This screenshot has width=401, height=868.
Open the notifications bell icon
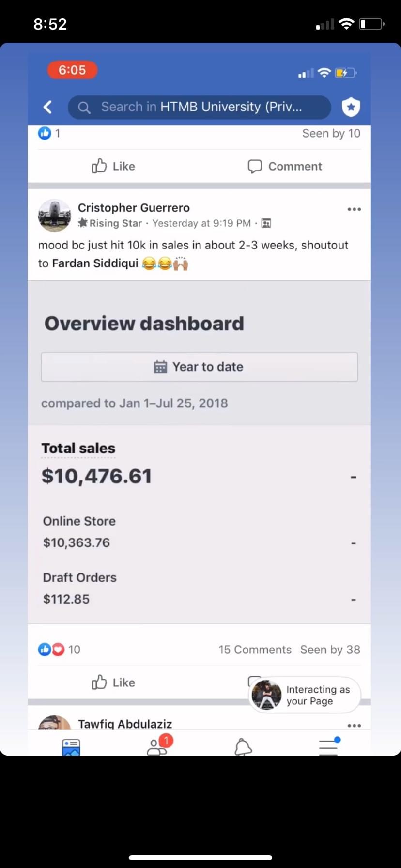(243, 747)
